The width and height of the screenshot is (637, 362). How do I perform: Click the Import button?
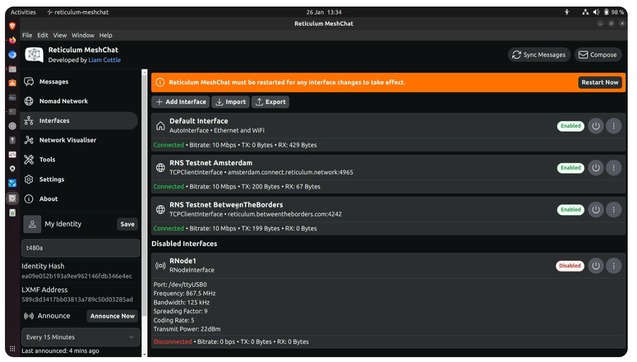coord(230,102)
